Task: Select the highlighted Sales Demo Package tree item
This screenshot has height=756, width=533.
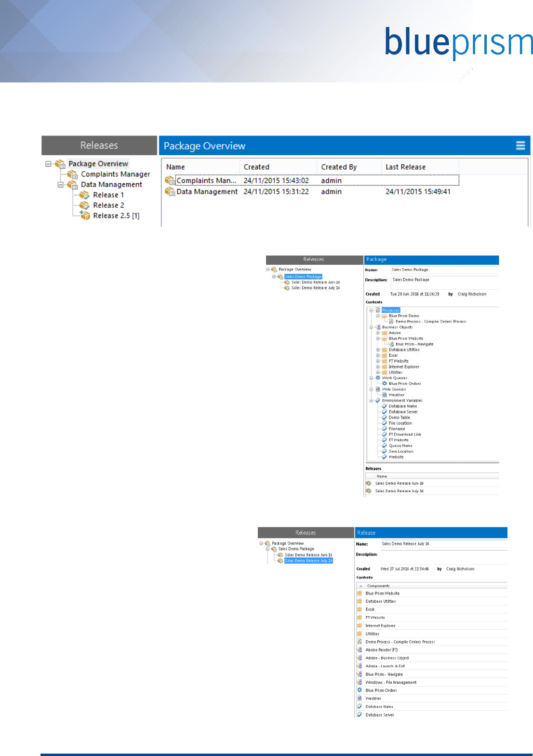Action: (x=303, y=276)
